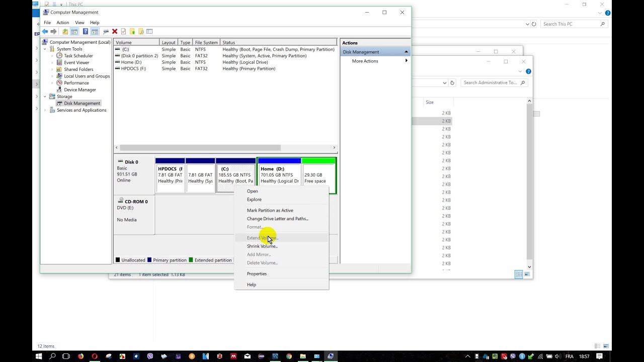Select the HPDOCS partition block on Disk 0
Viewport: 644px width, 362px height.
[170, 175]
